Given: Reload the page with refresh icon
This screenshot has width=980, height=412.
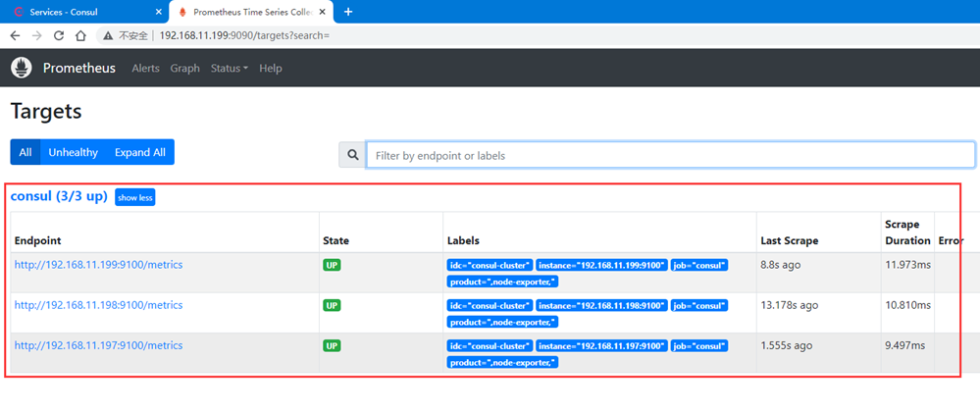Looking at the screenshot, I should tap(59, 35).
